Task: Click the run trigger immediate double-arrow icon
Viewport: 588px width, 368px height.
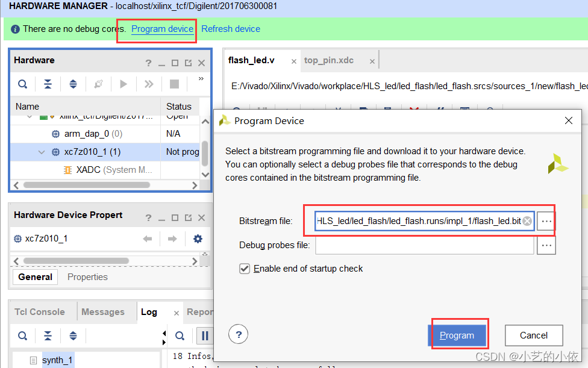Action: [x=149, y=84]
